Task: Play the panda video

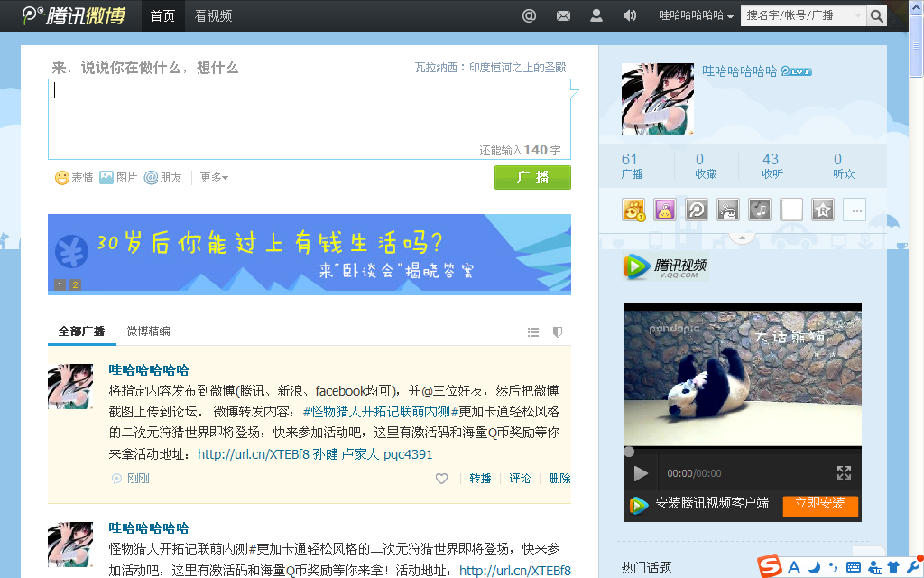Action: 641,473
